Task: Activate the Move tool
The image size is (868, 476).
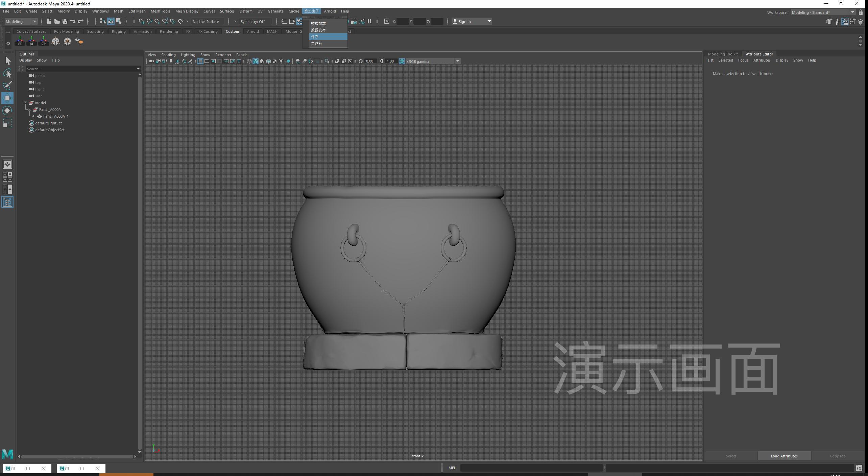Action: coord(7,98)
